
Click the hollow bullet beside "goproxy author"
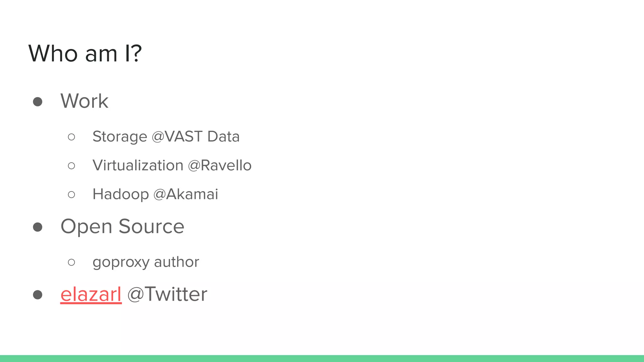click(x=71, y=262)
